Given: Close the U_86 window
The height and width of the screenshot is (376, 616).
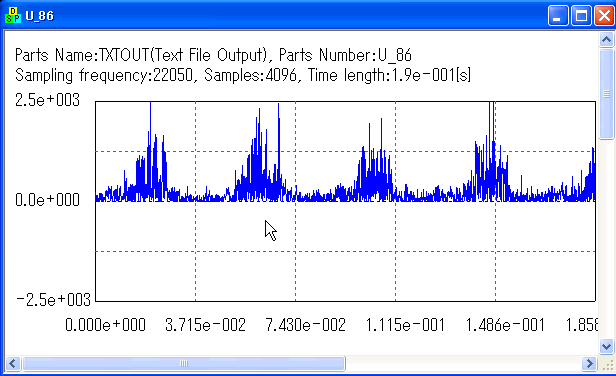Looking at the screenshot, I should [604, 16].
